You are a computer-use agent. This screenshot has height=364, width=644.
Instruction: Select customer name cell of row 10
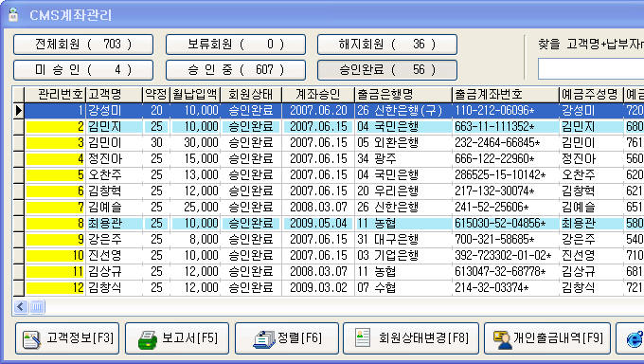(x=114, y=255)
